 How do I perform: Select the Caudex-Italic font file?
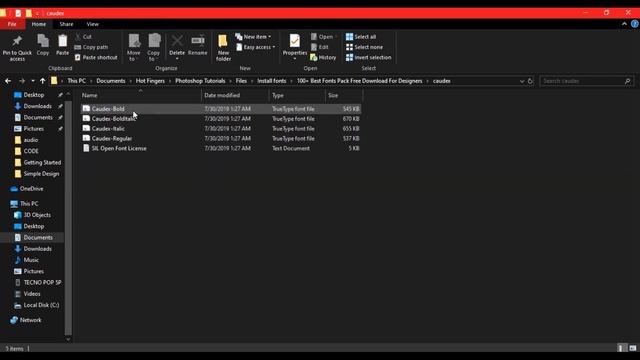point(221,129)
